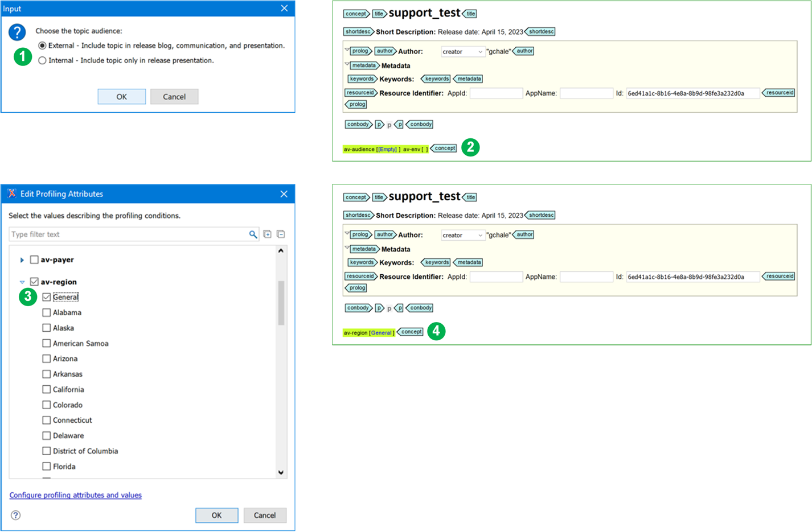Click the opening author tag in the av-audience editor panel

click(x=385, y=51)
